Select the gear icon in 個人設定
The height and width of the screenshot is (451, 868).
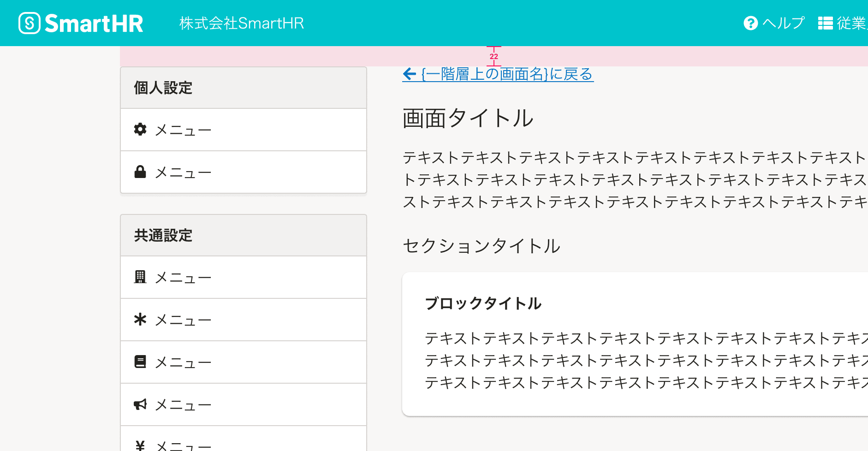coord(141,130)
